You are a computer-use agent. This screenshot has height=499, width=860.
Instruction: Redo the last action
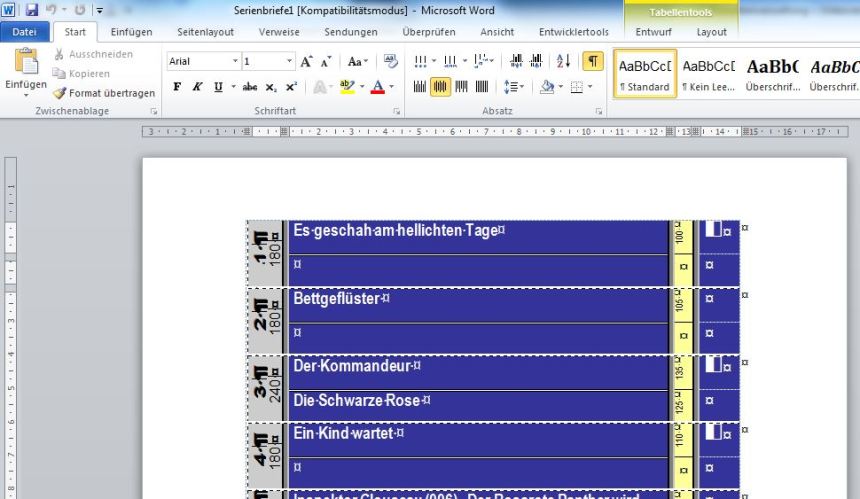[x=80, y=10]
